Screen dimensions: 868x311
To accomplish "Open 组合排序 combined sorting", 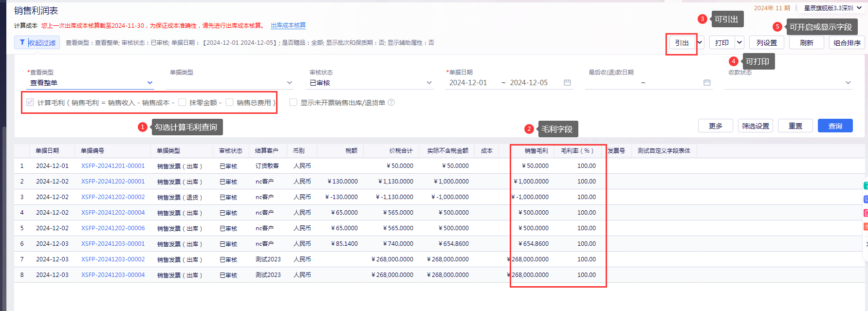I will [847, 42].
